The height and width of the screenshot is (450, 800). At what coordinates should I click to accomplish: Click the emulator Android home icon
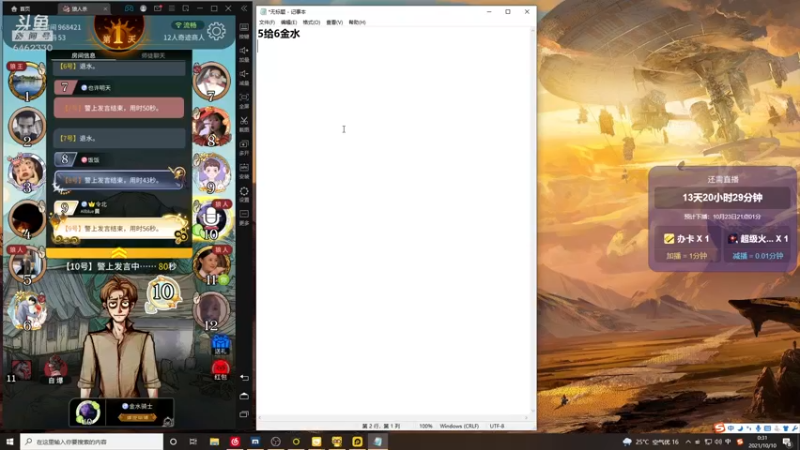click(244, 396)
